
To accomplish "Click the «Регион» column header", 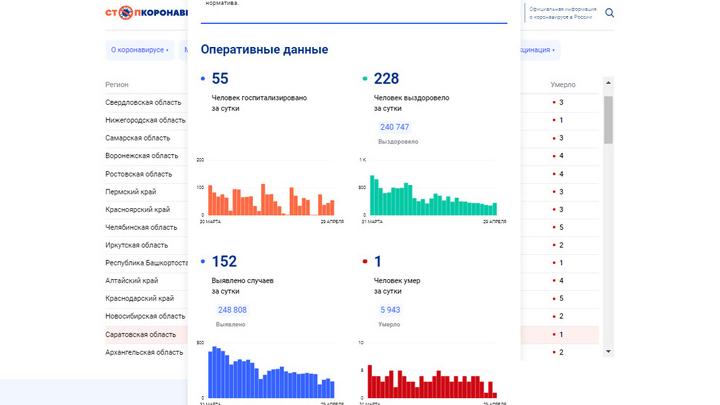I will pos(119,85).
